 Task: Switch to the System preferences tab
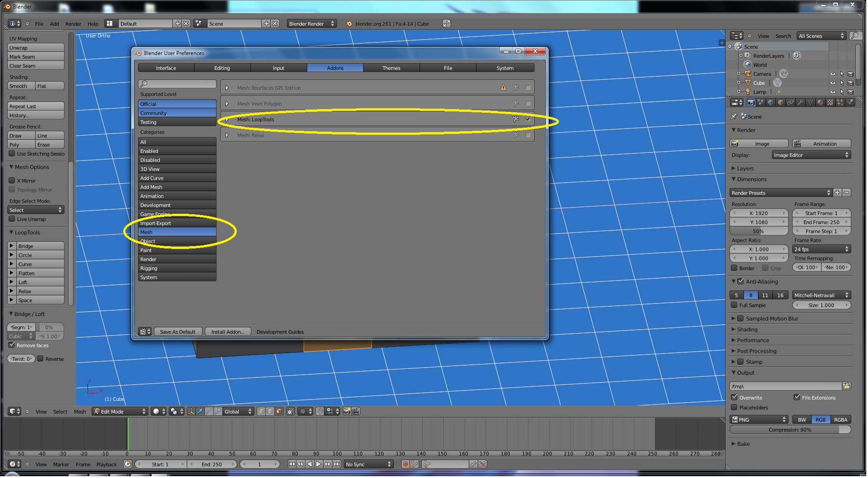pos(505,68)
